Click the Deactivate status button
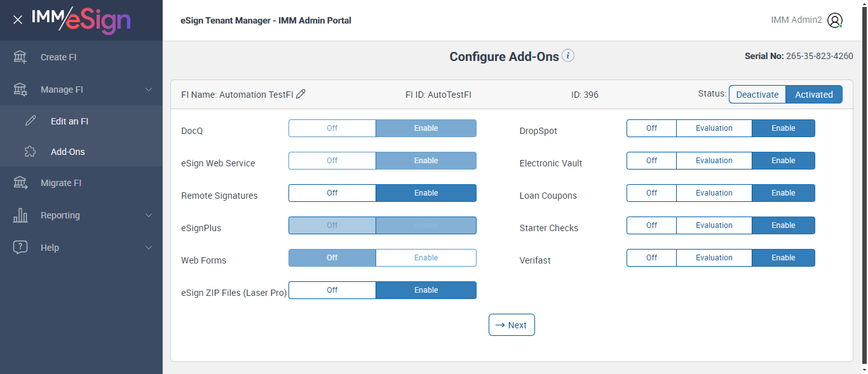Viewport: 868px width, 374px height. 757,95
